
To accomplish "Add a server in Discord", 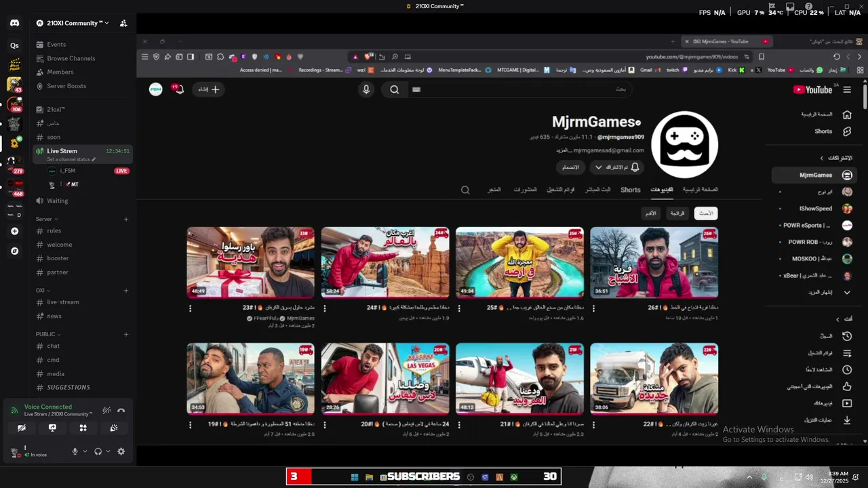I will click(14, 231).
